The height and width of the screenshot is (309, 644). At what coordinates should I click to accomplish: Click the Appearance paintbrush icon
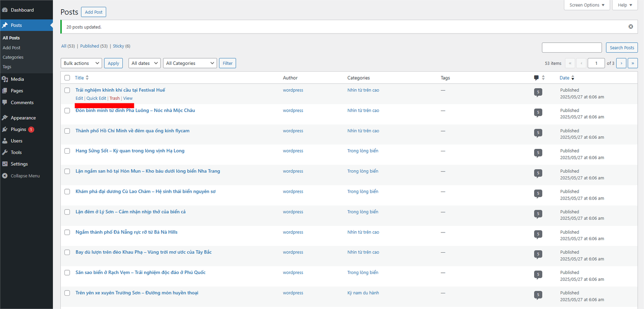tap(5, 118)
